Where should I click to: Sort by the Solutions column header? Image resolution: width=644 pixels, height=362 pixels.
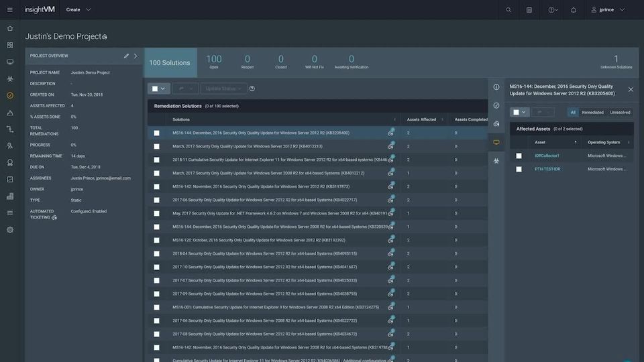[x=181, y=119]
